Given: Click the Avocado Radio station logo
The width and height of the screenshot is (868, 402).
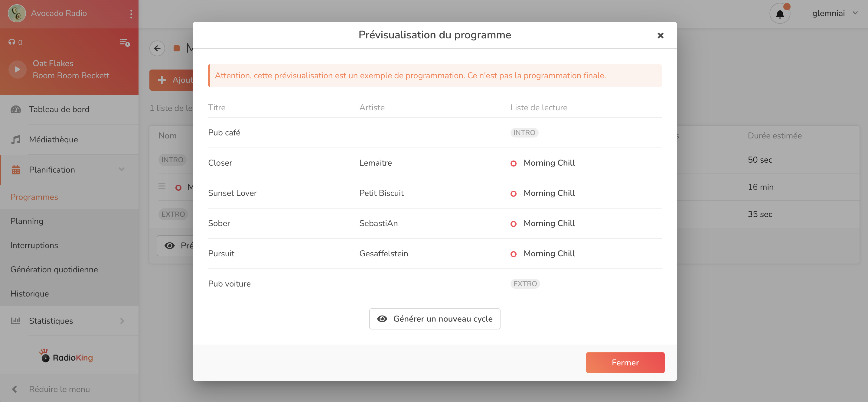Looking at the screenshot, I should (17, 14).
